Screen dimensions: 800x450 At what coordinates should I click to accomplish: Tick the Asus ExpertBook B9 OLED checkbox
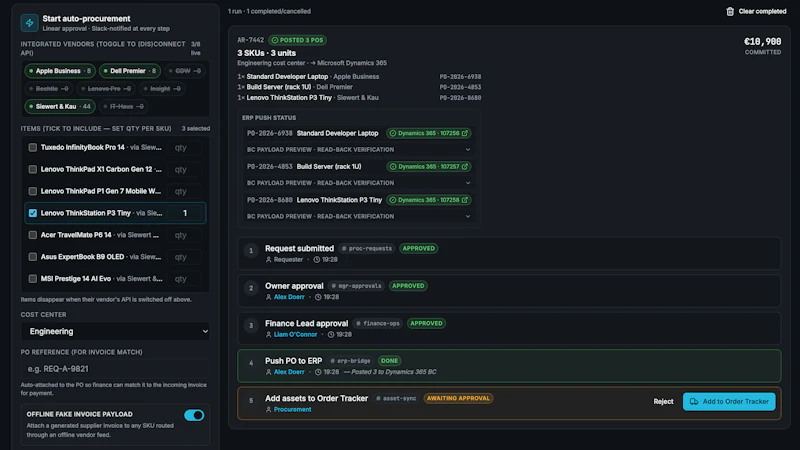33,257
